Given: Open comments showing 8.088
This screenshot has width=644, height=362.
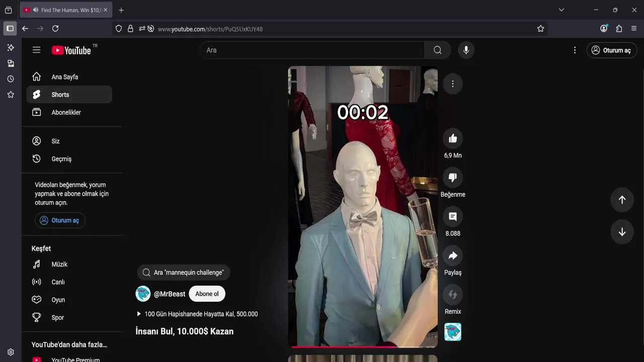Looking at the screenshot, I should [453, 217].
